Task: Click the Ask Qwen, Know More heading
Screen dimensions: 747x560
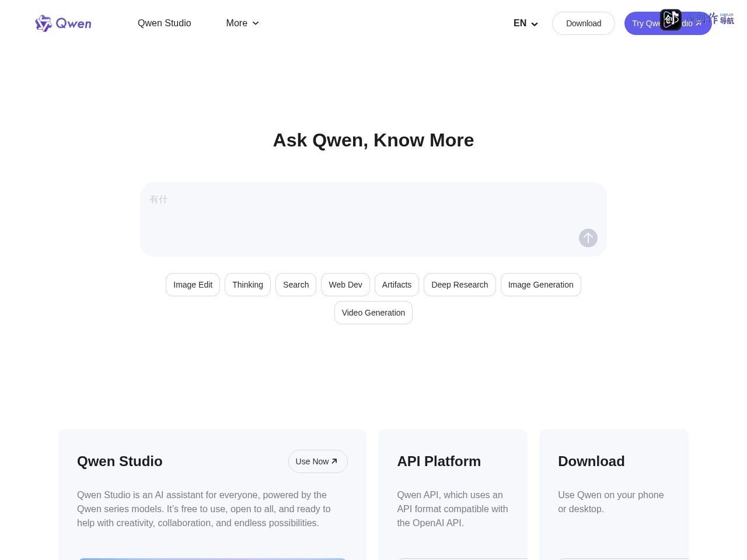Action: (x=373, y=140)
